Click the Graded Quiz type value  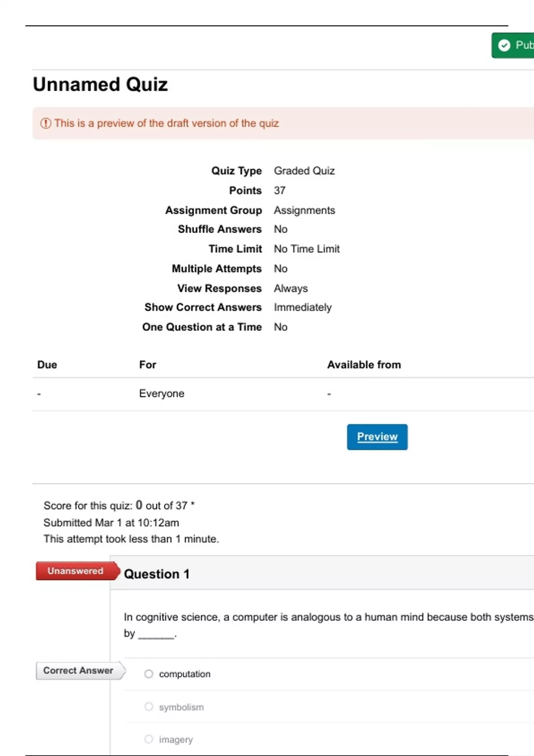(304, 171)
